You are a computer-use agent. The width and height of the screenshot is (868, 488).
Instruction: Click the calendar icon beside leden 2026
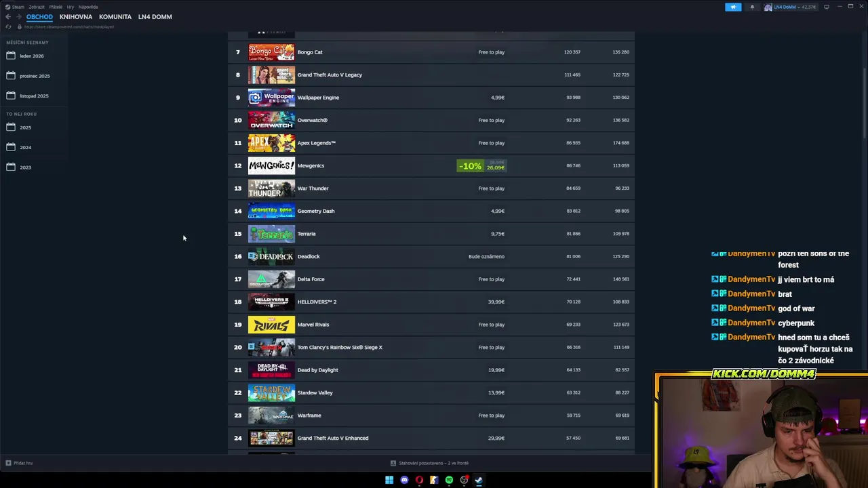pyautogui.click(x=11, y=56)
